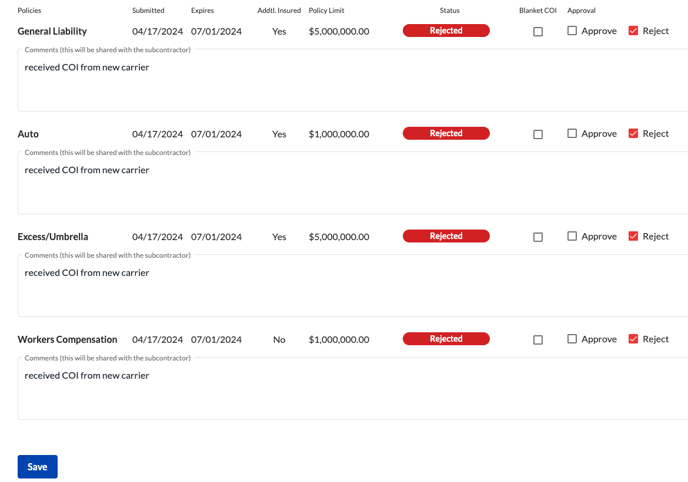Image resolution: width=688 pixels, height=482 pixels.
Task: Edit Auto policy comments field
Action: [353, 183]
